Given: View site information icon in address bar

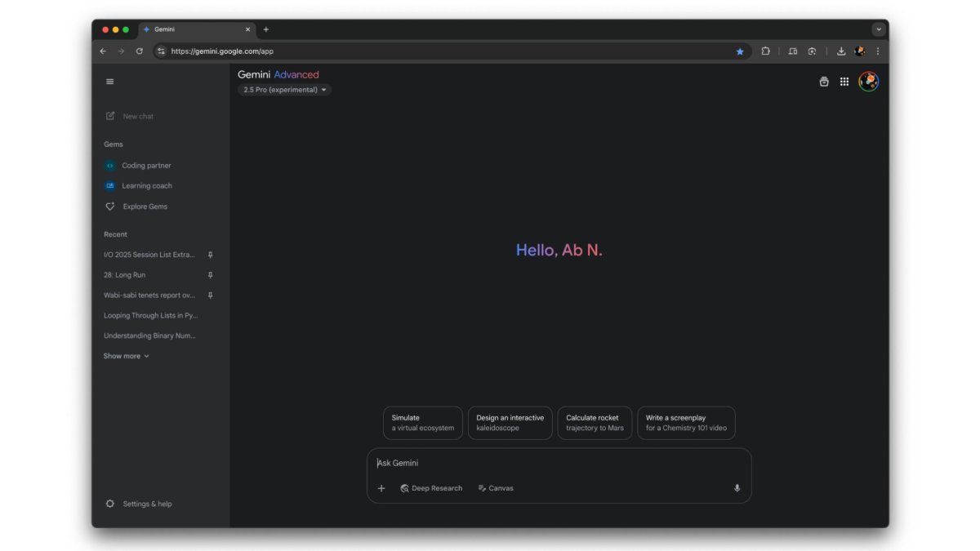Looking at the screenshot, I should (x=161, y=51).
